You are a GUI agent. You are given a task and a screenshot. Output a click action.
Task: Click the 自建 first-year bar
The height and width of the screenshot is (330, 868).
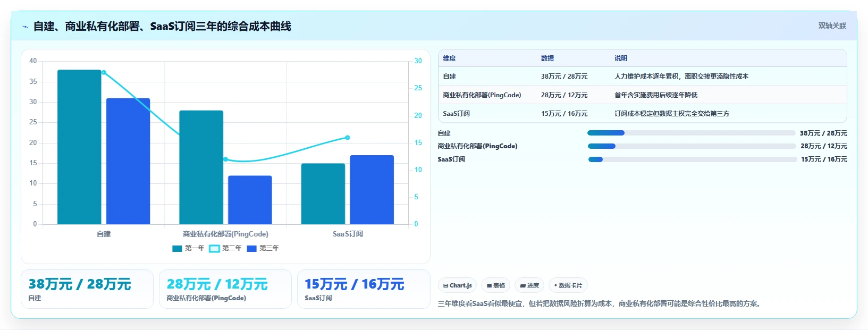(79, 147)
